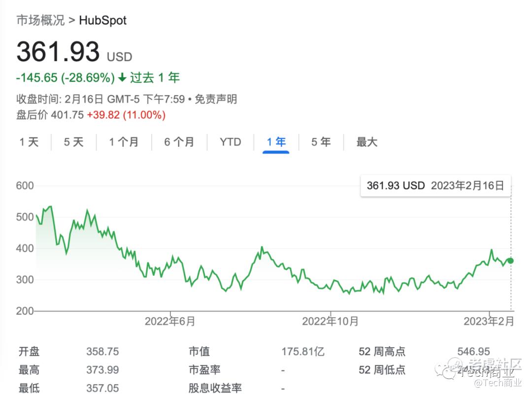
Task: Click the 最高 value 373.99
Action: (102, 370)
